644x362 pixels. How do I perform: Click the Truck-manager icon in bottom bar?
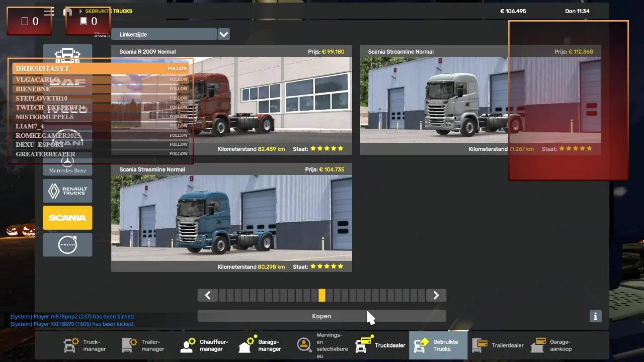pos(70,345)
